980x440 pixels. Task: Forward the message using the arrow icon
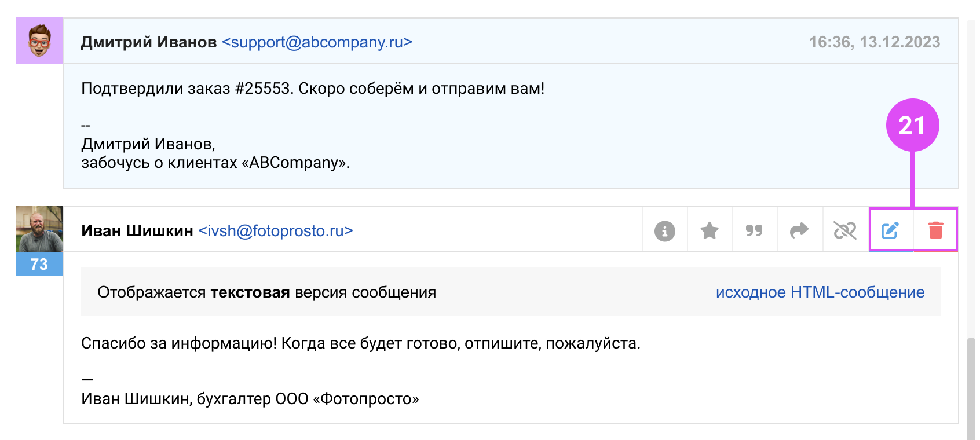799,231
